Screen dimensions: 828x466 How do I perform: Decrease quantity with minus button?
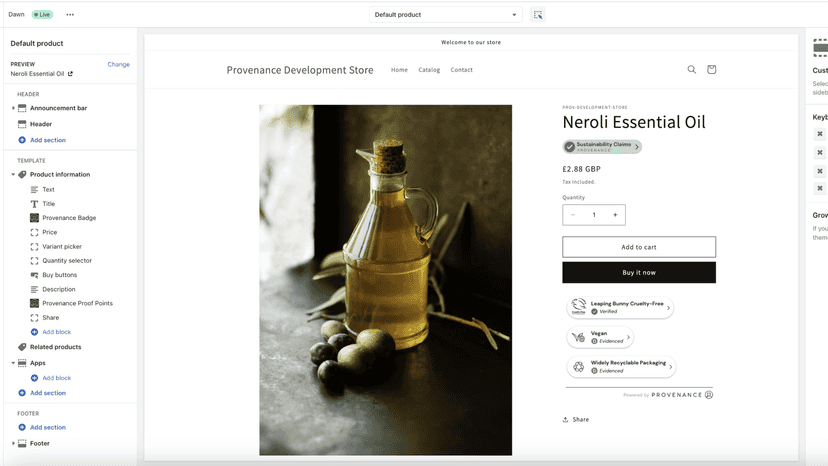click(x=573, y=215)
